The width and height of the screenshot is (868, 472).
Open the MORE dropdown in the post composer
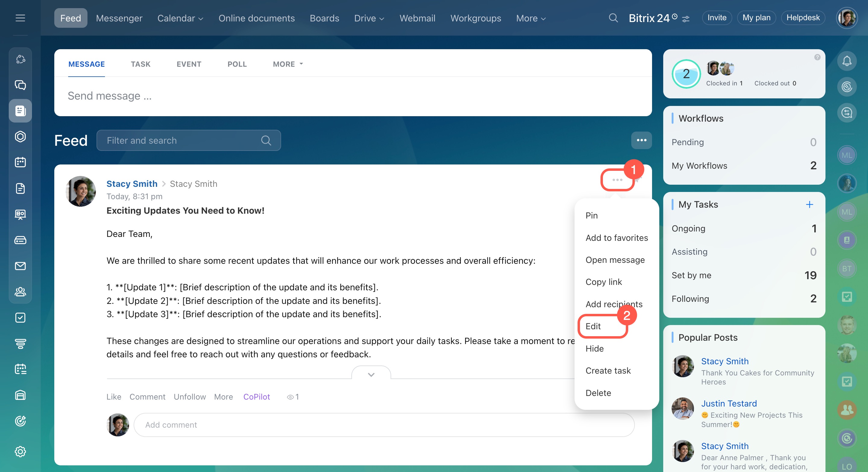tap(288, 64)
